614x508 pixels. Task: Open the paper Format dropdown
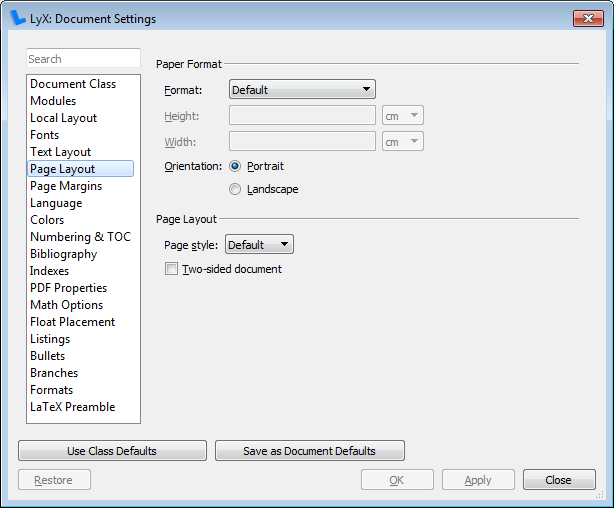point(302,89)
